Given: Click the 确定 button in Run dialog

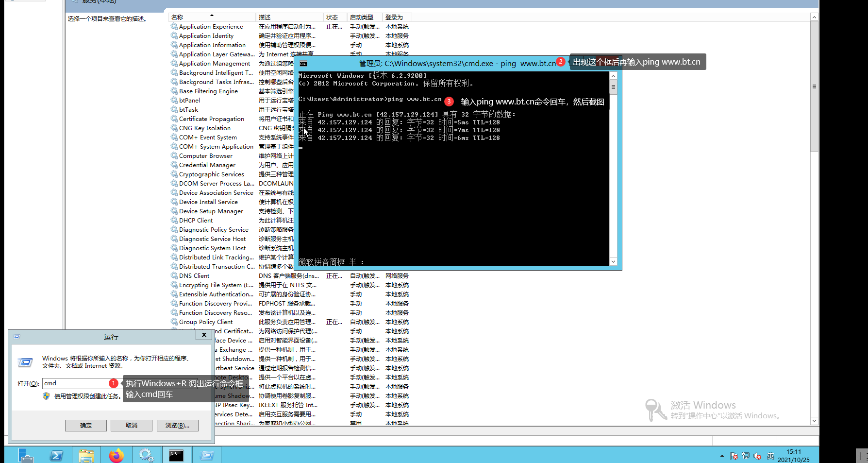Looking at the screenshot, I should (x=86, y=425).
